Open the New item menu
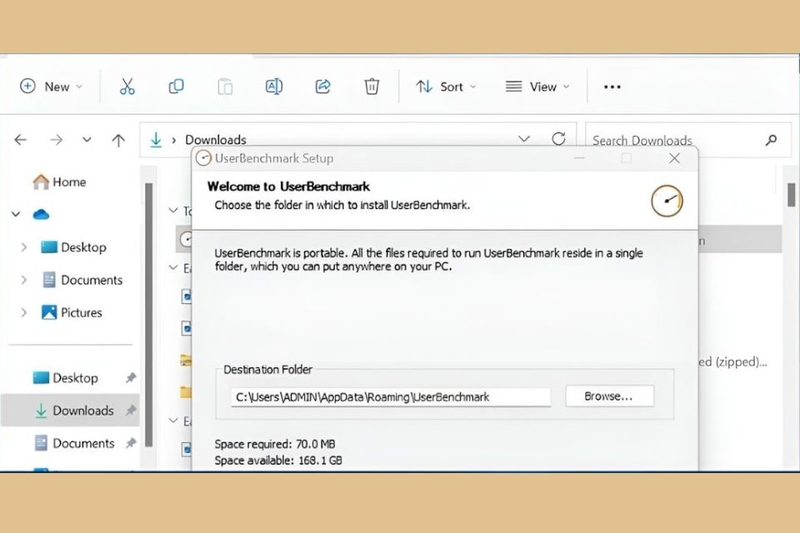The image size is (800, 533). point(51,87)
